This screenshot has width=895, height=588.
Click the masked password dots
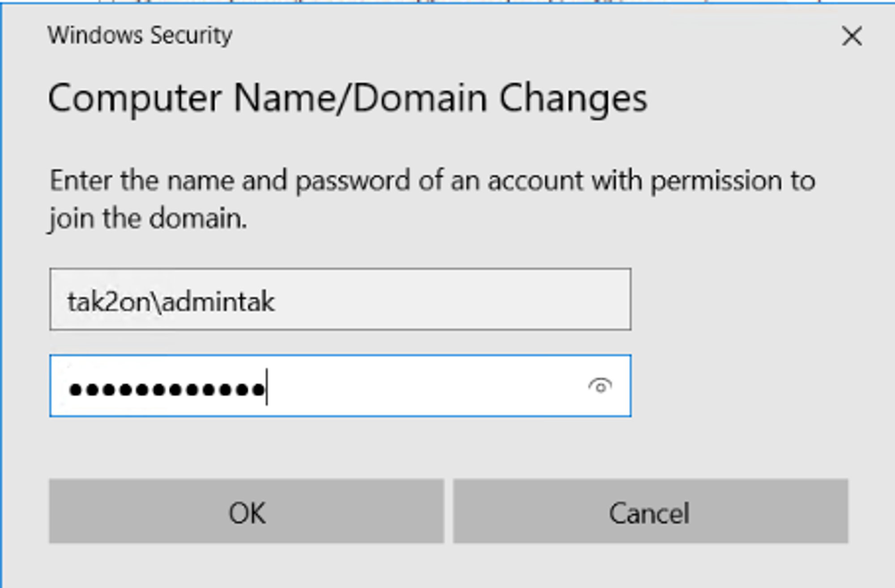[166, 390]
